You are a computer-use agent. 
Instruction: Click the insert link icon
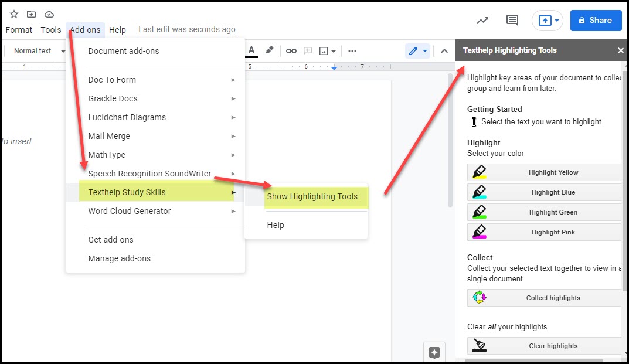tap(291, 51)
